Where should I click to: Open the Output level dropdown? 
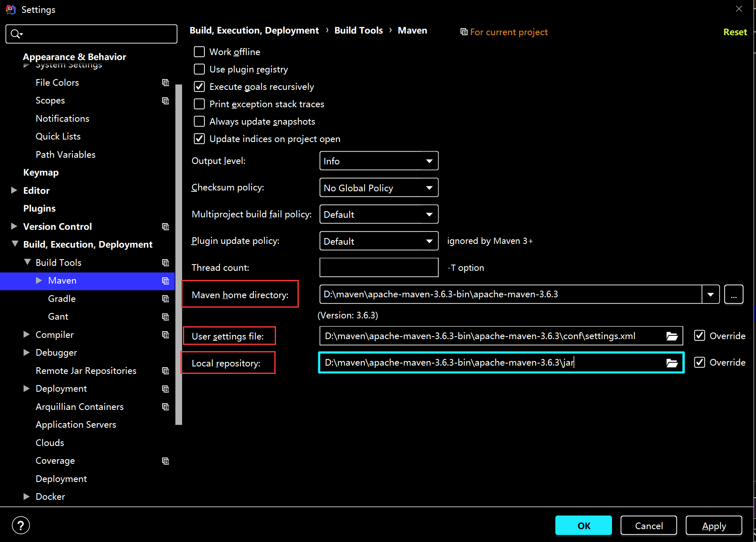[379, 161]
